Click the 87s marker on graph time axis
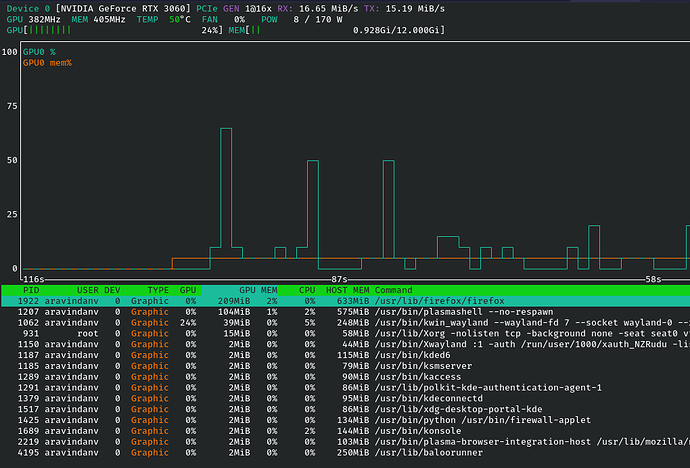The width and height of the screenshot is (690, 468). click(x=340, y=279)
